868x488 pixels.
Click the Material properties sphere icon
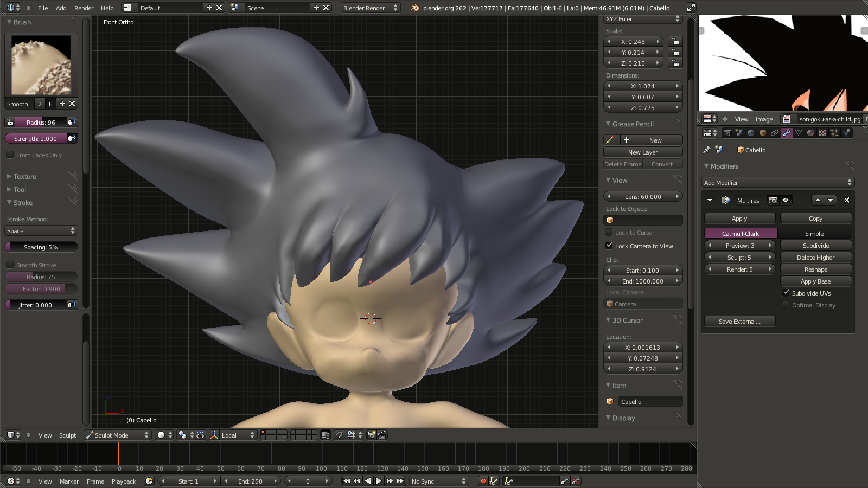click(810, 133)
